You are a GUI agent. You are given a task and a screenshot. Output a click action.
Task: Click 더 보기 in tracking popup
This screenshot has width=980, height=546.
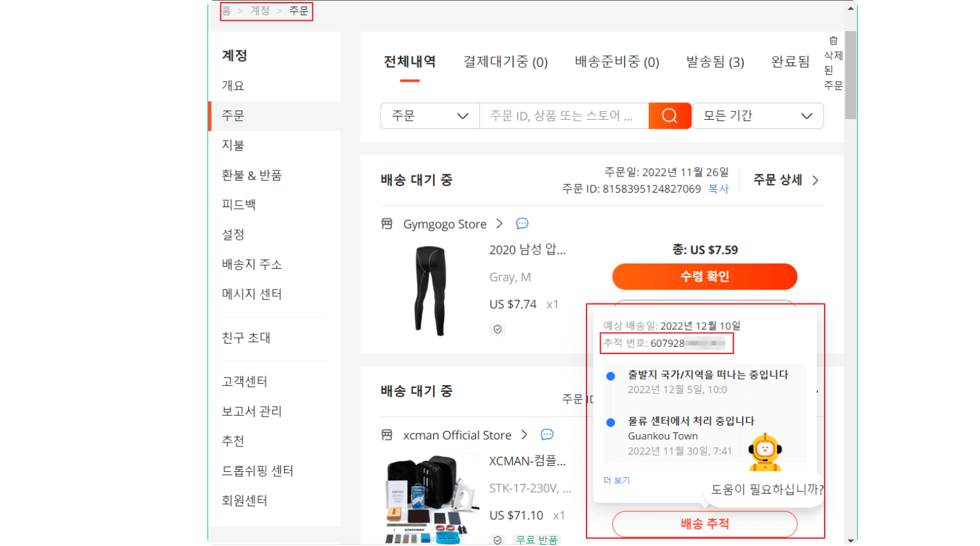click(616, 480)
